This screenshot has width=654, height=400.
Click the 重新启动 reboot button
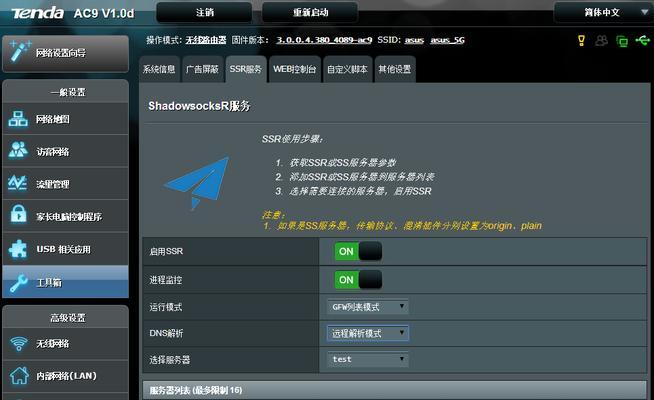click(x=310, y=13)
